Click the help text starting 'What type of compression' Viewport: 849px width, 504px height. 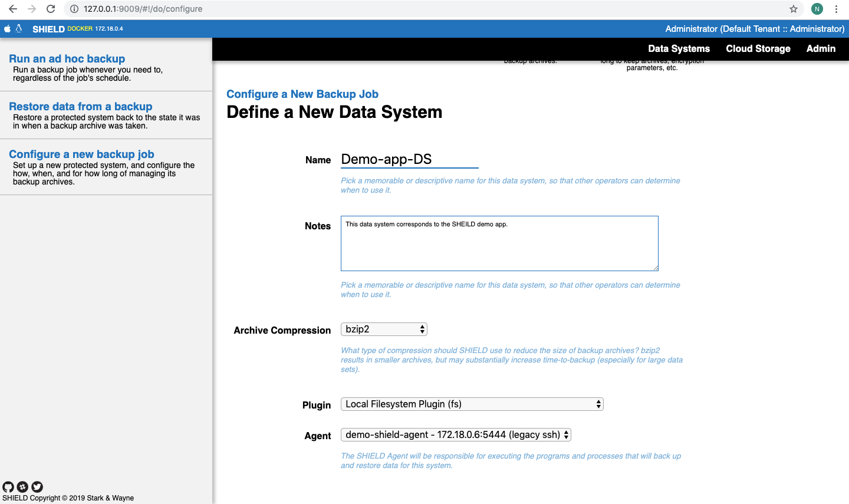(x=512, y=360)
